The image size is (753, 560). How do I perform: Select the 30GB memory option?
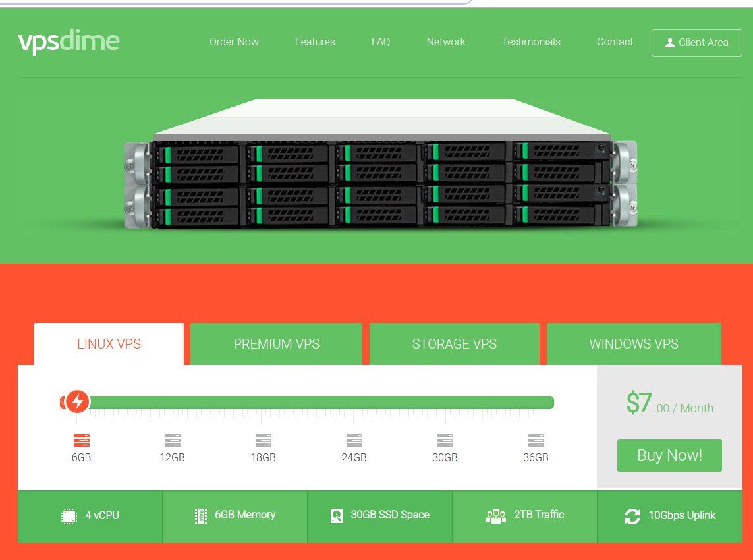445,439
